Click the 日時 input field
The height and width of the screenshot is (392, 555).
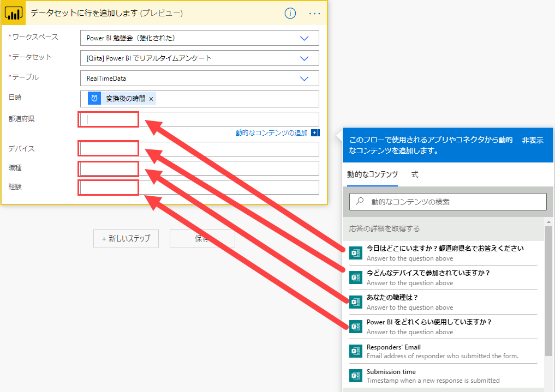[200, 99]
